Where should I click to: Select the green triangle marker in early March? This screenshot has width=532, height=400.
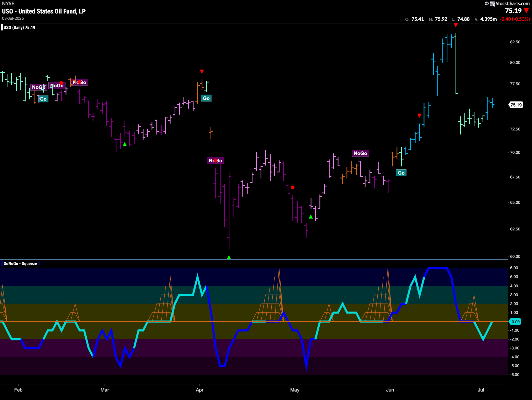click(124, 144)
